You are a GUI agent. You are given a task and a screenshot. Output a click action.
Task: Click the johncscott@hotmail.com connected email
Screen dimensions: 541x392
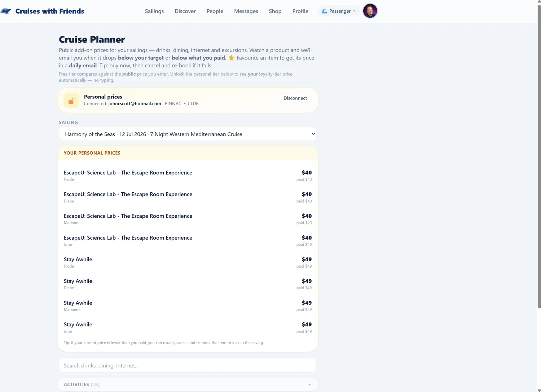point(135,104)
